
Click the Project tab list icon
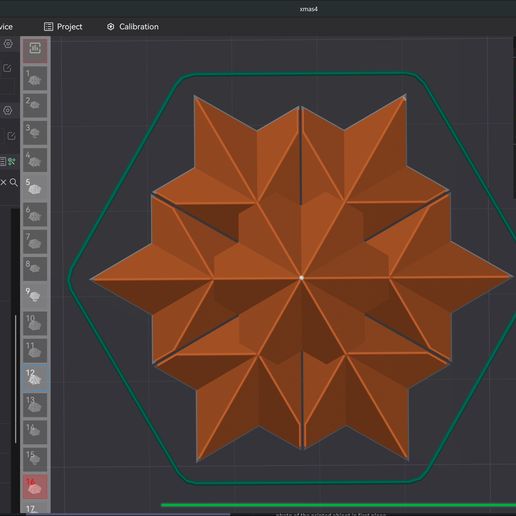pos(48,27)
